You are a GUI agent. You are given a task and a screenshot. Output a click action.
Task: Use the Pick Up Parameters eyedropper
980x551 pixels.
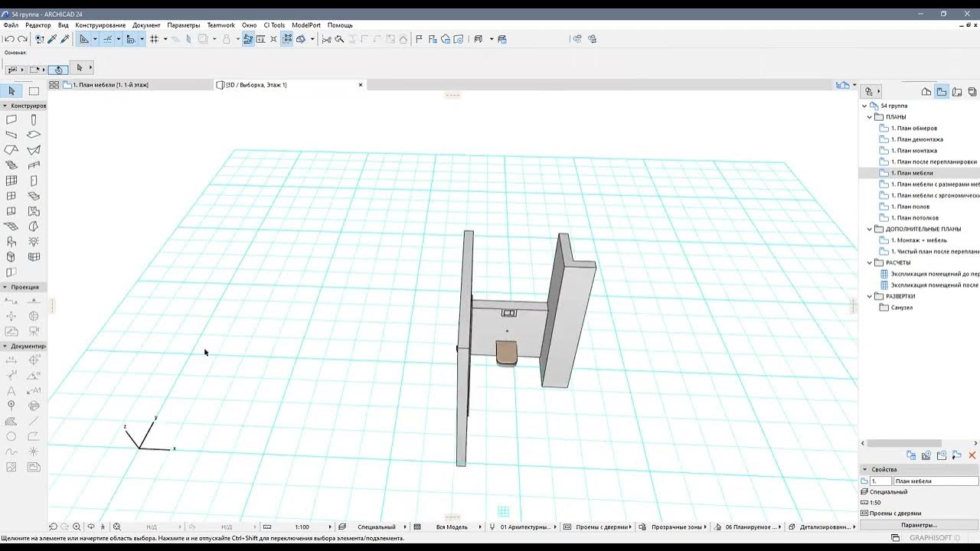pos(52,39)
